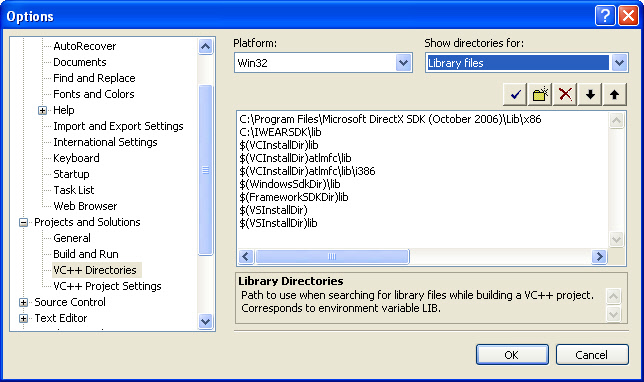Click directory list vertical scroll down arrow
The height and width of the screenshot is (382, 644).
pyautogui.click(x=616, y=239)
